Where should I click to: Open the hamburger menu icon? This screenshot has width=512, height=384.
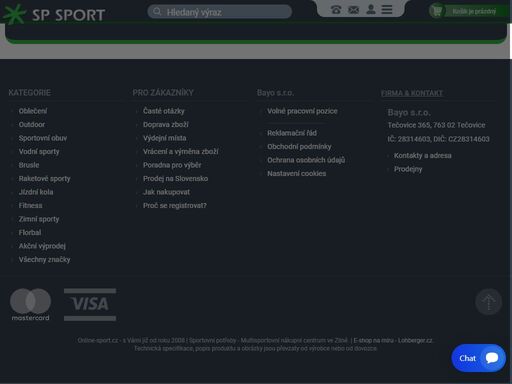(x=387, y=9)
